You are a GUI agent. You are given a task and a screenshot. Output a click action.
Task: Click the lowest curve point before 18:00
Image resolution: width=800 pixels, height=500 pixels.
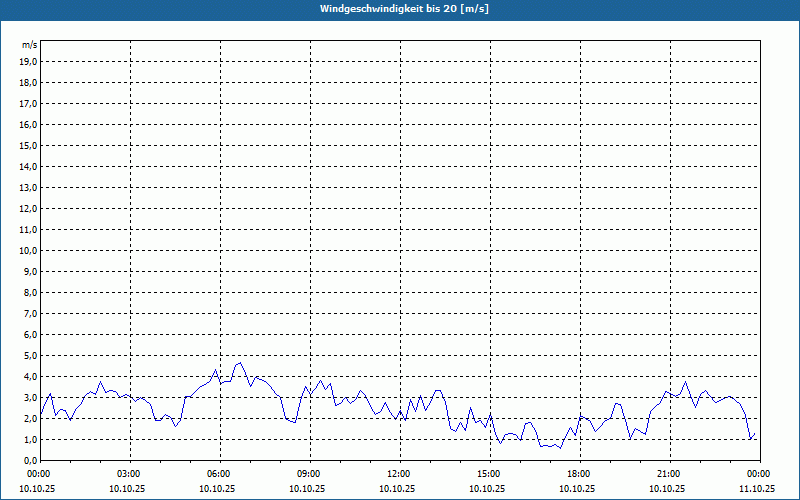click(560, 448)
